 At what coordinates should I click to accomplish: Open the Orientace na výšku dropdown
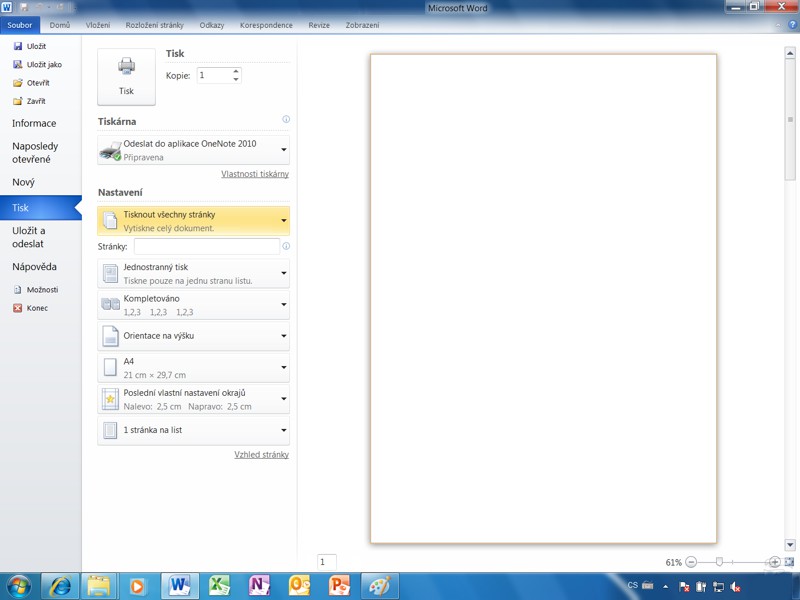click(193, 336)
